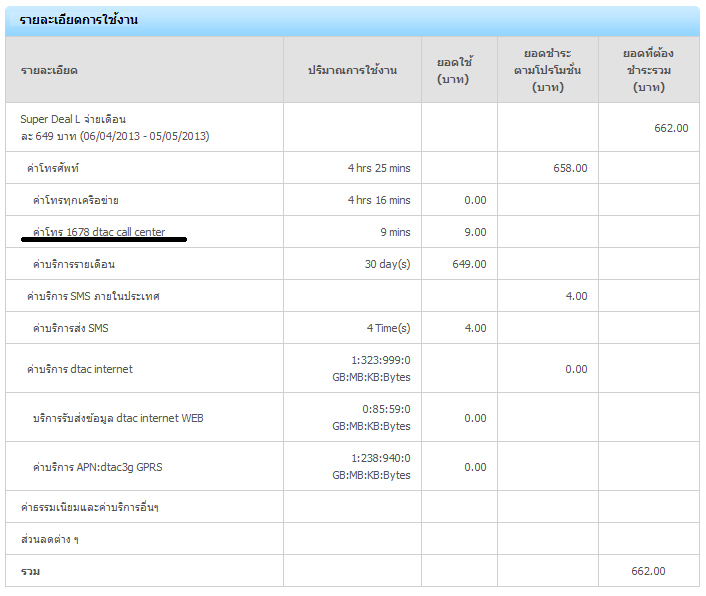Click the ยอดที่ต้องชำระรวม column header
The image size is (706, 596).
point(648,70)
